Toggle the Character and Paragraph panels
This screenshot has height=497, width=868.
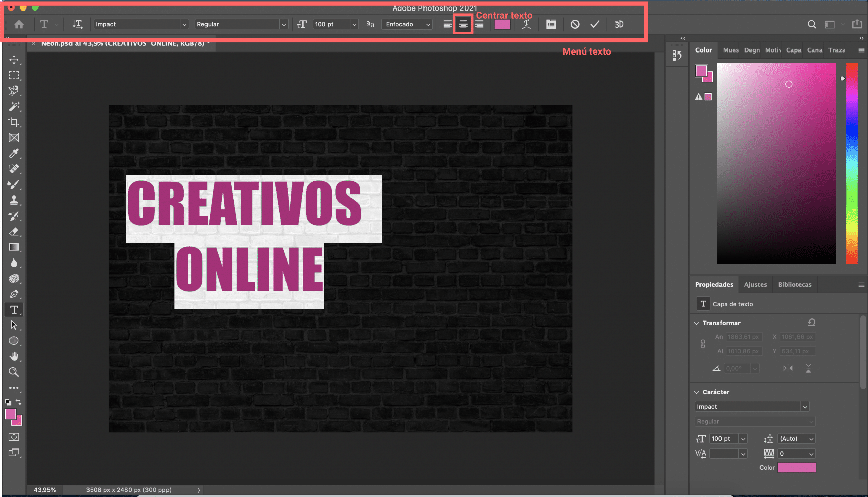(551, 24)
